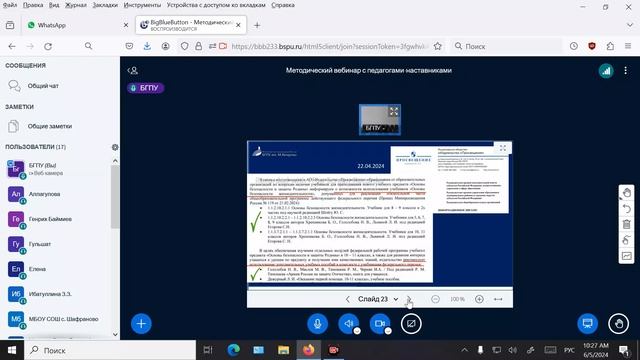Open audio device options under speaker button
Image resolution: width=640 pixels, height=360 pixels.
[x=357, y=331]
